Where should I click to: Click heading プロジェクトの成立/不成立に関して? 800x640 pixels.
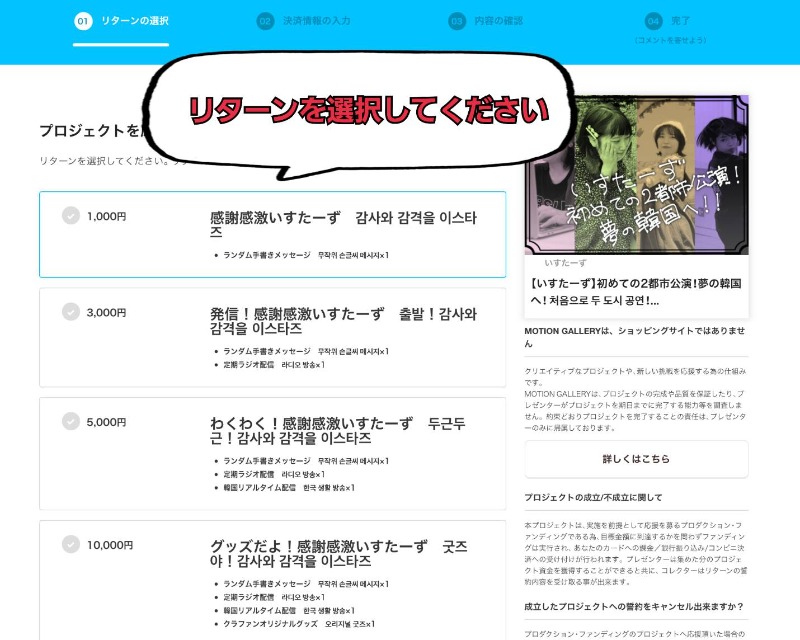tap(593, 497)
